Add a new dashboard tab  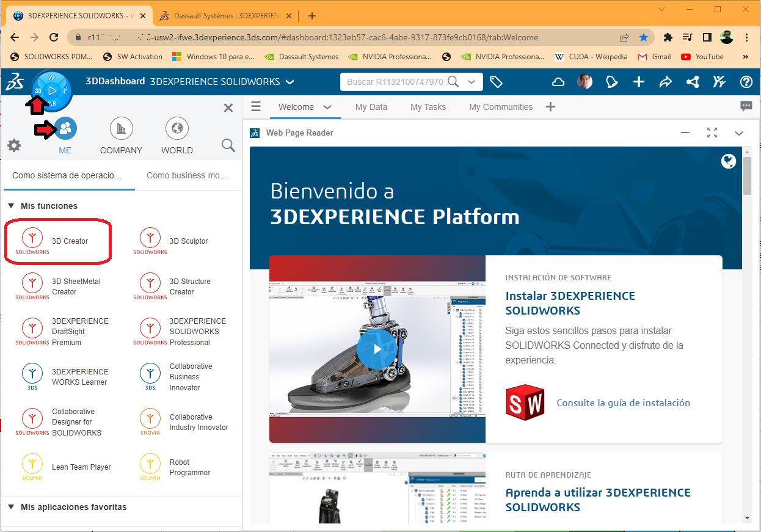click(550, 107)
